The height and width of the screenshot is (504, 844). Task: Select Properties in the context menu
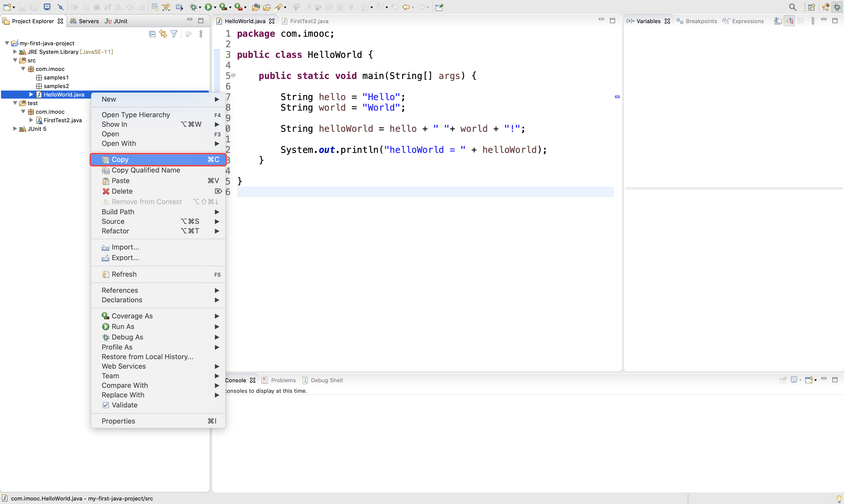click(x=158, y=421)
